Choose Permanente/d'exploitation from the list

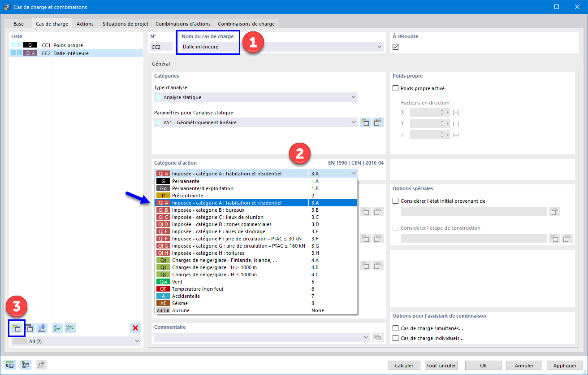pyautogui.click(x=255, y=188)
